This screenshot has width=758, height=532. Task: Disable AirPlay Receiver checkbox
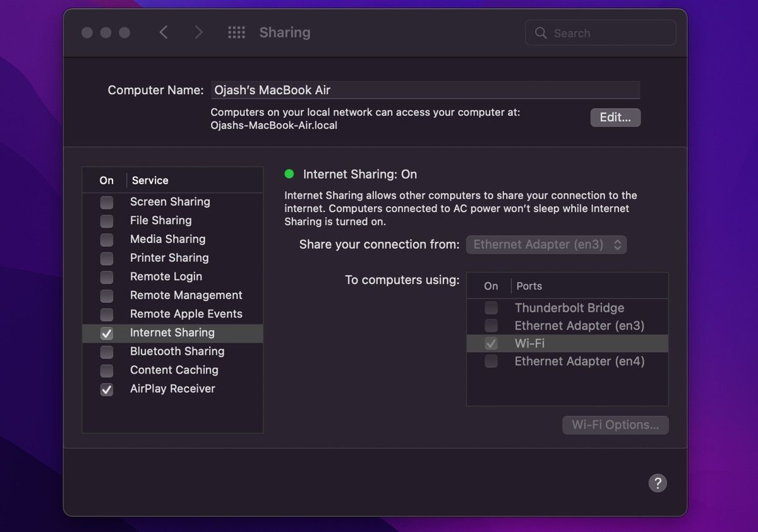point(107,389)
